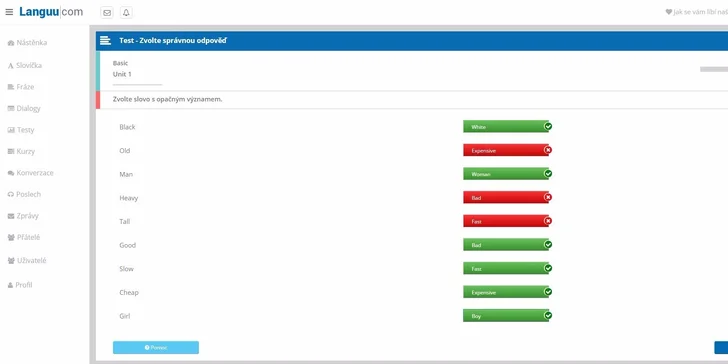Viewport: 728px width, 364px height.
Task: Click red X icon beside Old's Expensive
Action: [548, 150]
